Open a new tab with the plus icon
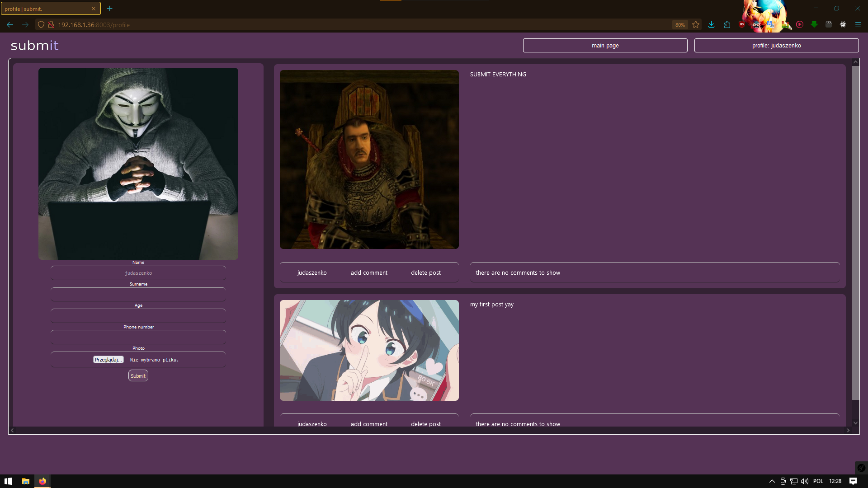The width and height of the screenshot is (868, 488). (109, 9)
